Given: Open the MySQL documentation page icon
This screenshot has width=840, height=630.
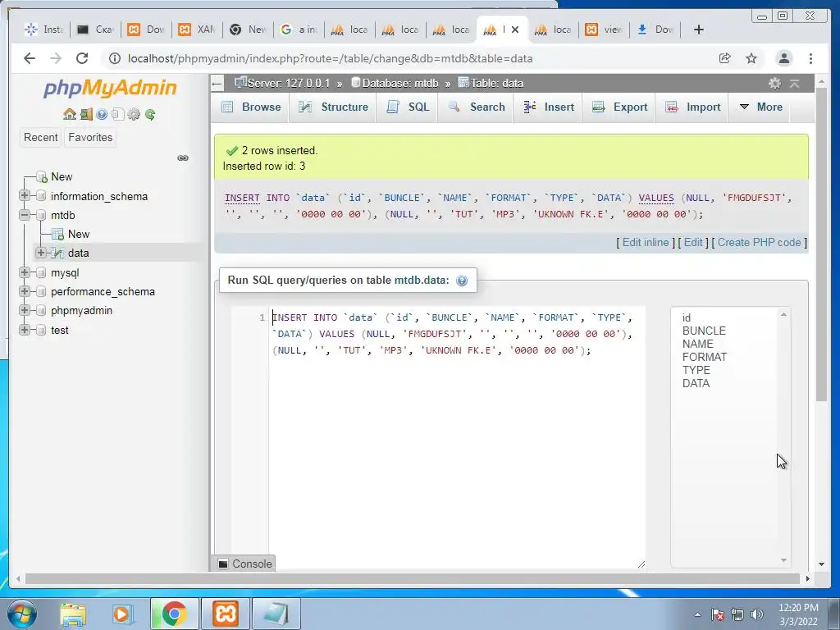Looking at the screenshot, I should (x=118, y=114).
